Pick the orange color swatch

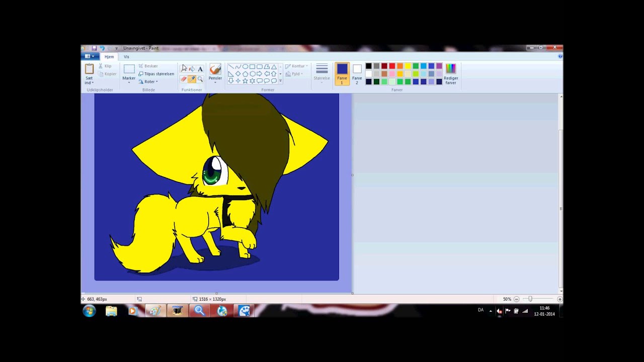[x=400, y=66]
